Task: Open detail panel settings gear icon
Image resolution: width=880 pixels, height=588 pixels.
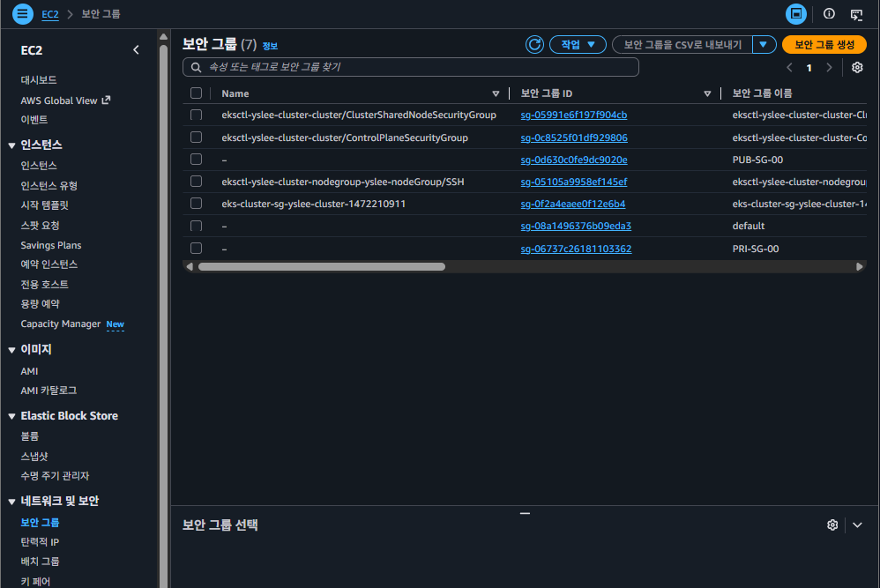Action: 832,525
